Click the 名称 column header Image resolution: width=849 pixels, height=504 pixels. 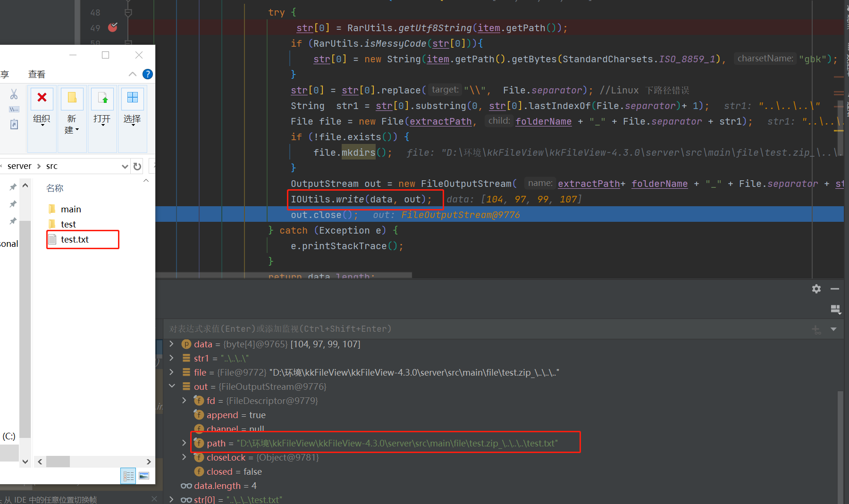point(55,188)
